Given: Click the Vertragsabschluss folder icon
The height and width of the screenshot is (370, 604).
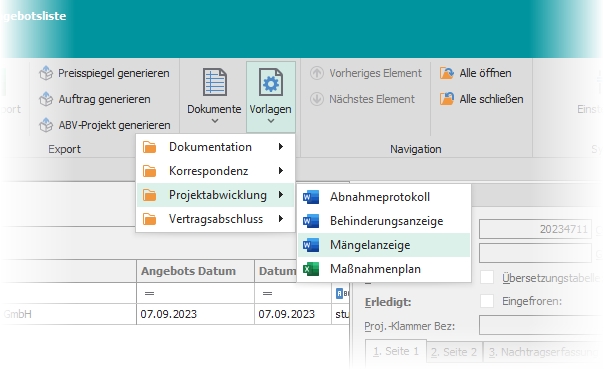Looking at the screenshot, I should [x=149, y=219].
